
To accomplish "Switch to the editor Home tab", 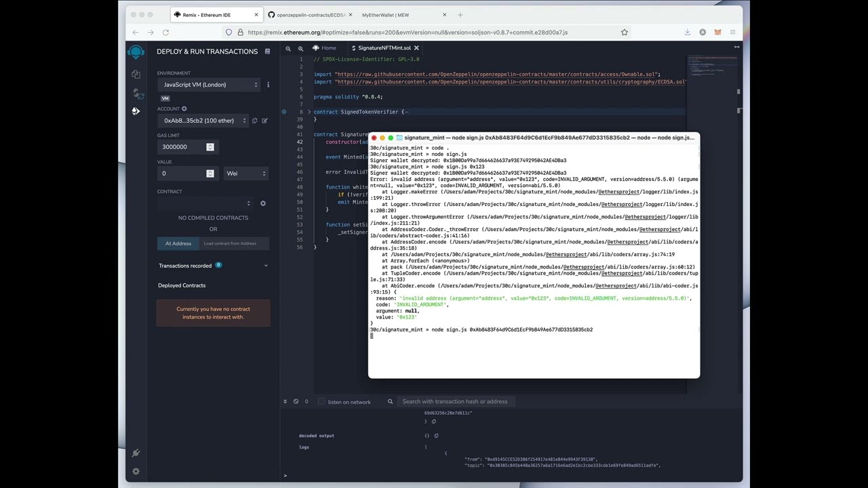I will [x=324, y=48].
